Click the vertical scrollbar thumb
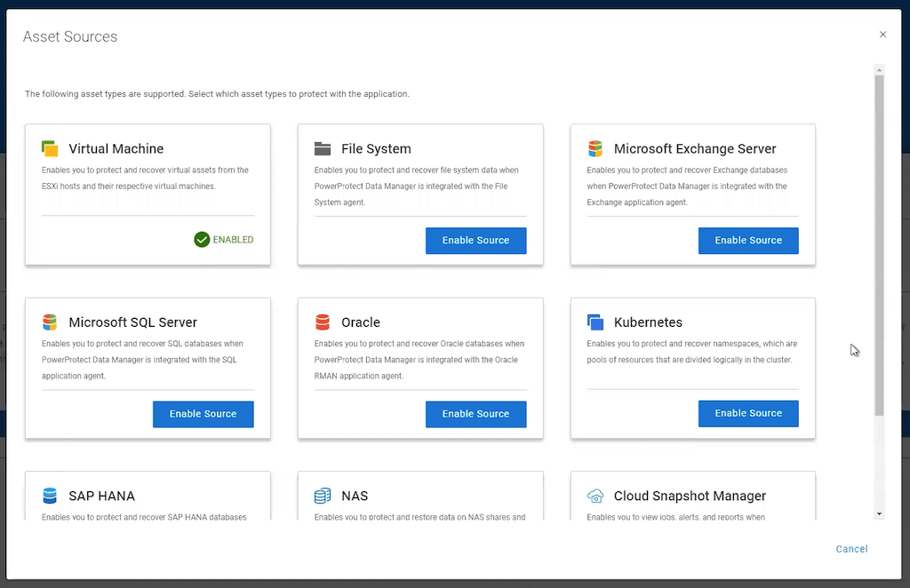 (x=879, y=245)
